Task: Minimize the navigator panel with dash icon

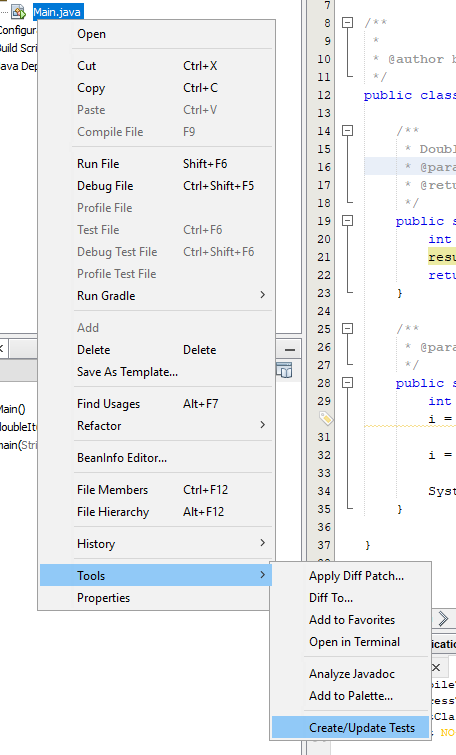Action: point(290,350)
